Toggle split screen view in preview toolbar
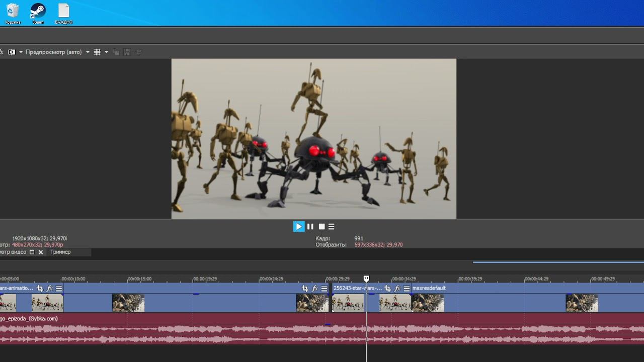The width and height of the screenshot is (644, 362). (x=12, y=52)
